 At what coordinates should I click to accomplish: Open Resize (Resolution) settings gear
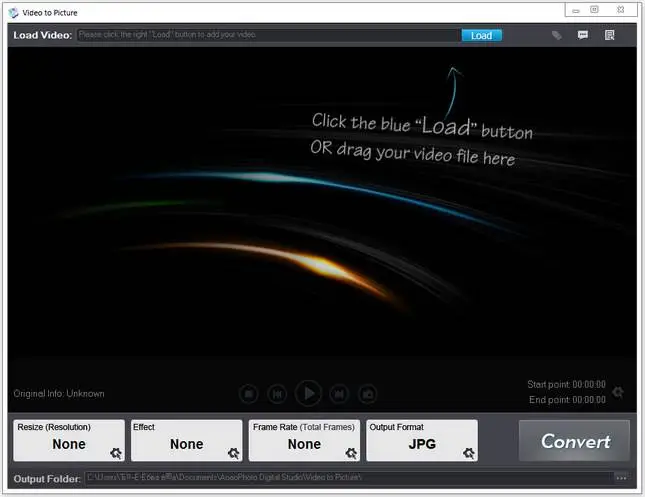point(116,453)
